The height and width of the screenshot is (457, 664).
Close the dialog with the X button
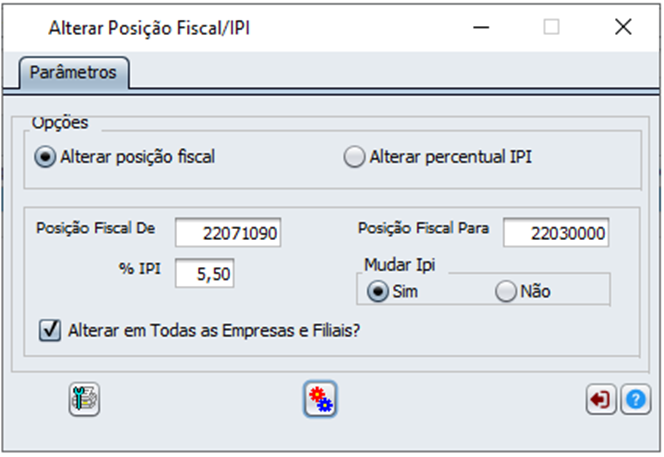click(623, 28)
